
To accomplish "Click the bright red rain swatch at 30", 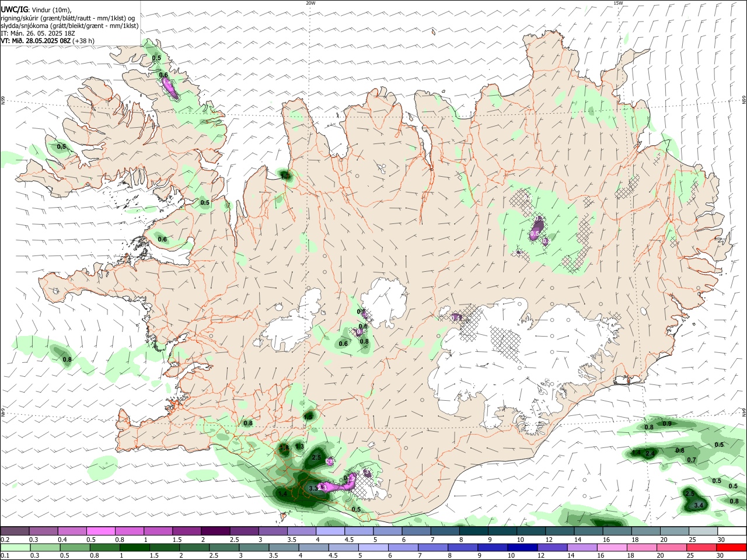I will [x=731, y=547].
